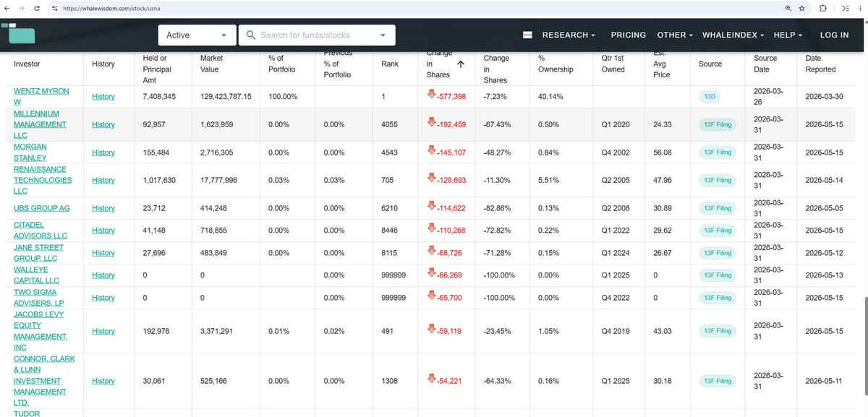The height and width of the screenshot is (417, 868).
Task: Sort by % Ownership column header
Action: (x=556, y=64)
